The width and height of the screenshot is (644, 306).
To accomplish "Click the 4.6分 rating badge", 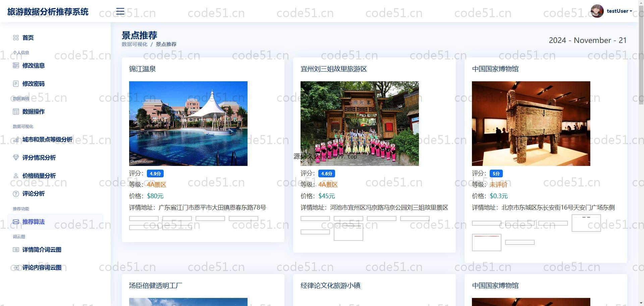I will click(327, 174).
